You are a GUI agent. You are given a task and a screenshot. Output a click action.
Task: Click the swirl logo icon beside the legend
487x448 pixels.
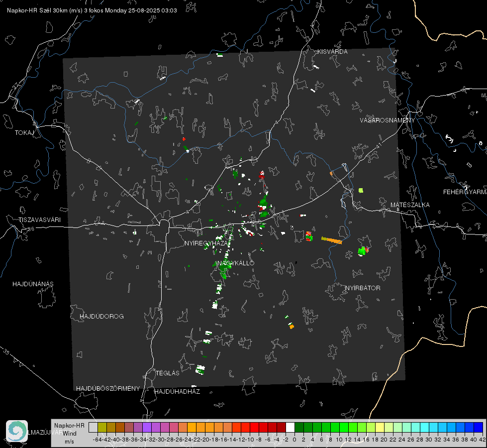(x=17, y=431)
